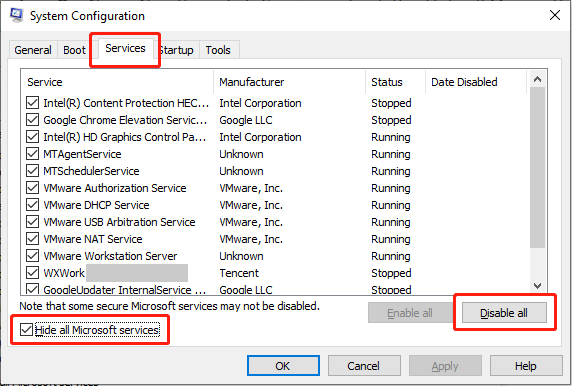This screenshot has height=386, width=572.
Task: Select the MTAgentService row name
Action: pos(82,154)
